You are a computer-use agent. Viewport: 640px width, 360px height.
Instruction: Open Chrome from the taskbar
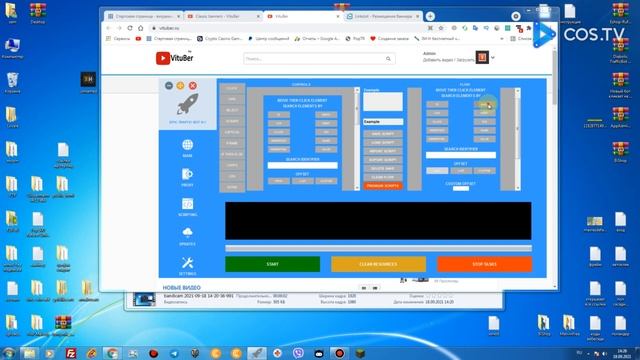coord(112,353)
